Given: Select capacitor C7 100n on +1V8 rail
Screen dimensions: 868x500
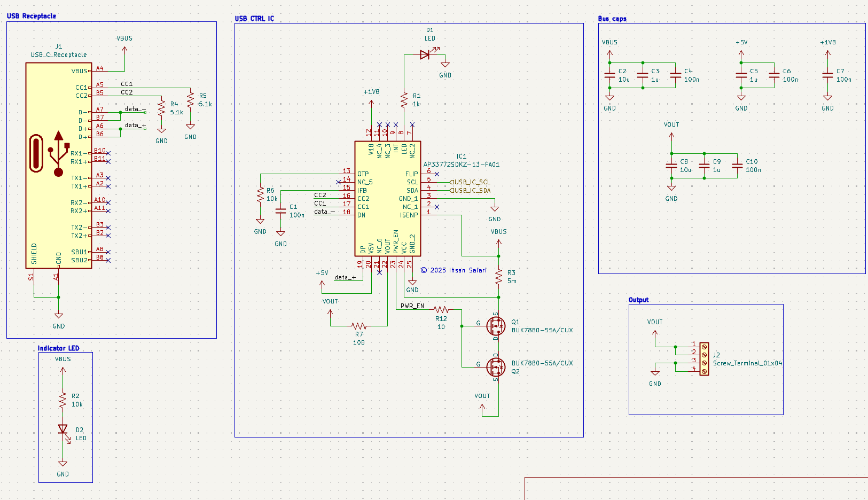Looking at the screenshot, I should (x=827, y=75).
